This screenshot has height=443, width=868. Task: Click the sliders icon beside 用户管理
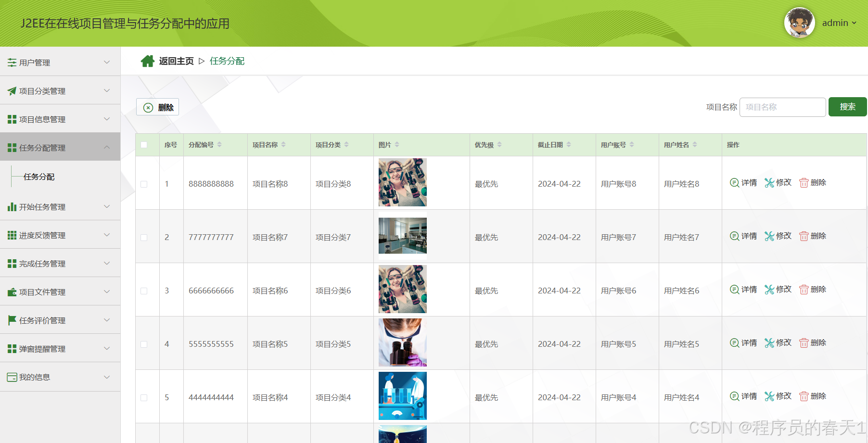(12, 63)
